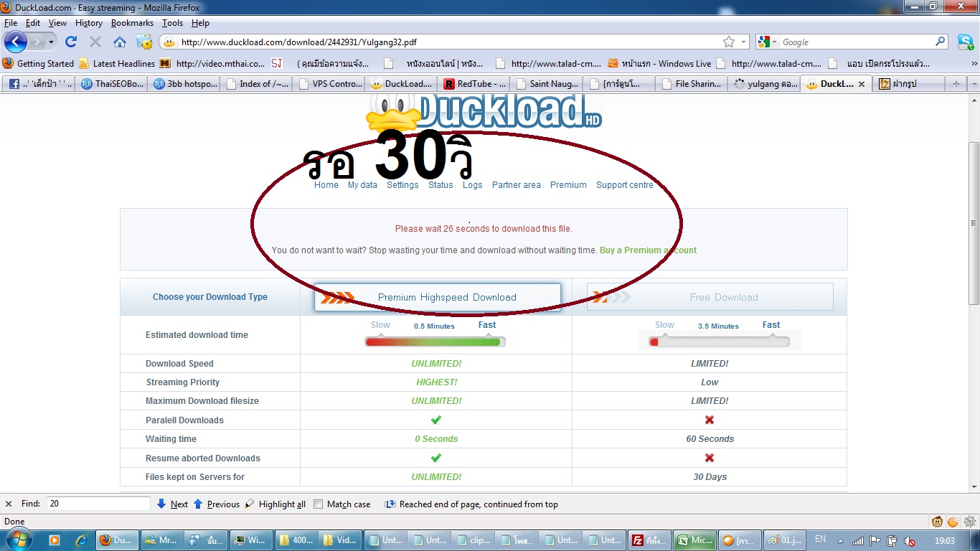Open the Getting Started bookmark

tap(38, 63)
